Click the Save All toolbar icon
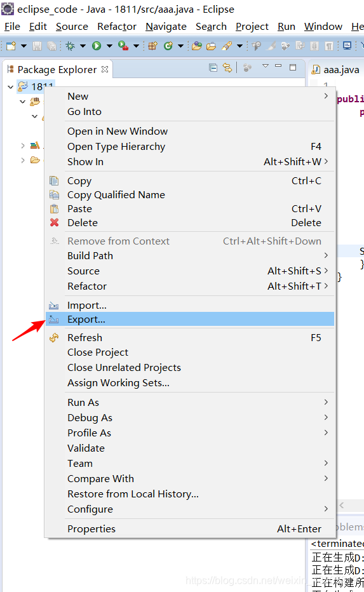Image resolution: width=364 pixels, height=592 pixels. (51, 46)
